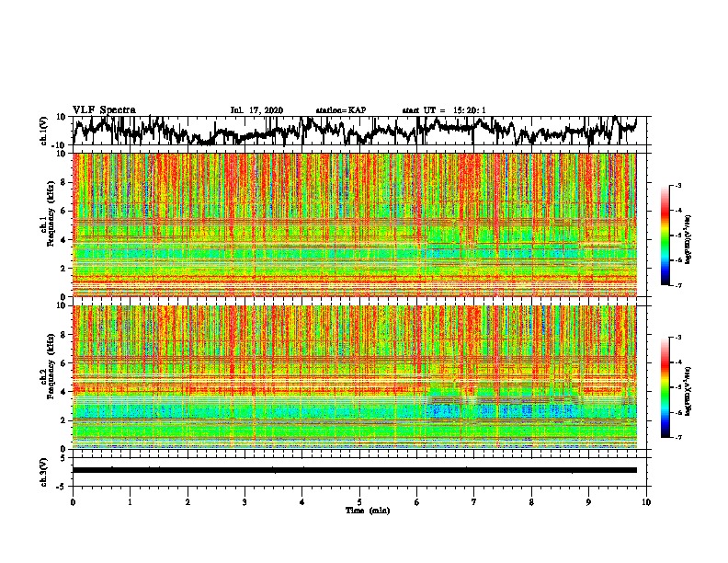The width and height of the screenshot is (728, 563).
Task: Click time axis tick label '4'
Action: tap(302, 502)
